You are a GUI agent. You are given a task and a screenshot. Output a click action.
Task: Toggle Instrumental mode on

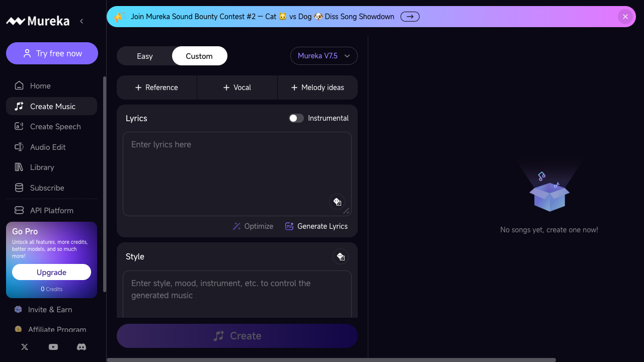[296, 118]
